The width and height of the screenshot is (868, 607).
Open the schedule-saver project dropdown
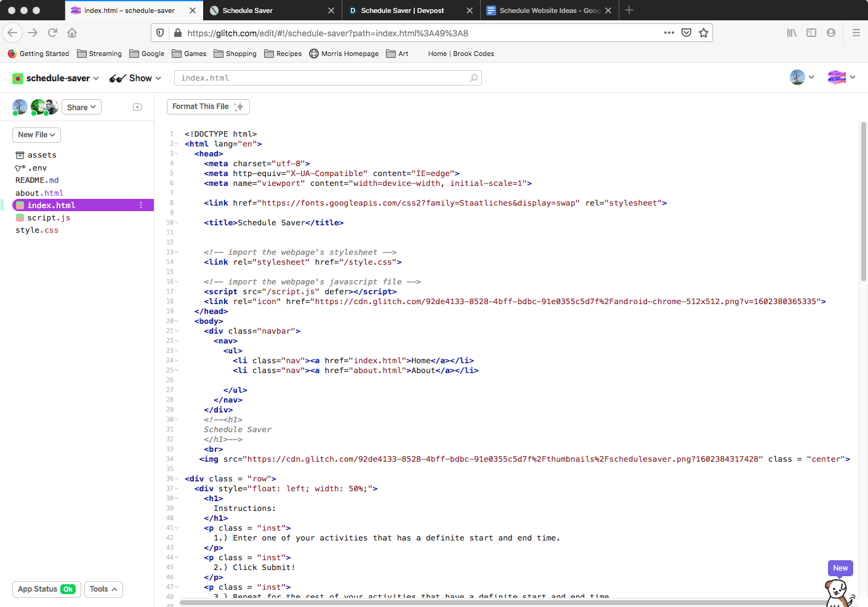pos(56,78)
